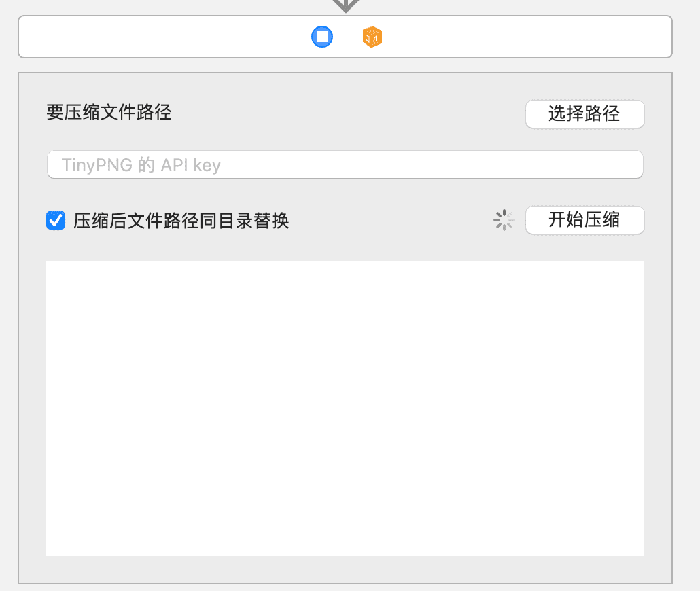Click the blue stop icon in top bar

coord(322,37)
